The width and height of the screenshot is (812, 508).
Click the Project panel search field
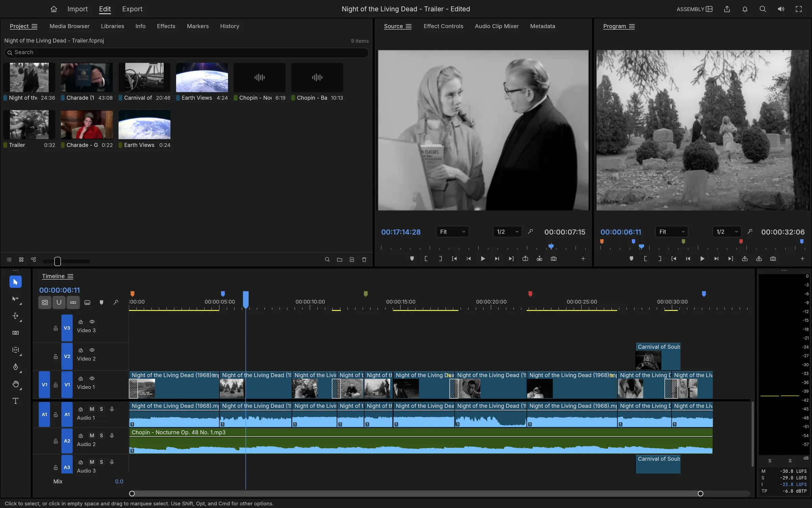(x=186, y=52)
